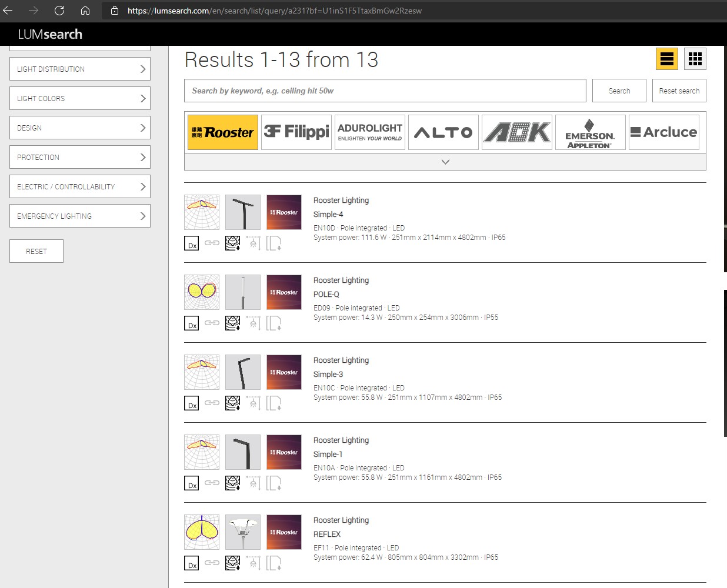Image resolution: width=727 pixels, height=588 pixels.
Task: Open Simple-1 product photo thumbnail
Action: [243, 452]
